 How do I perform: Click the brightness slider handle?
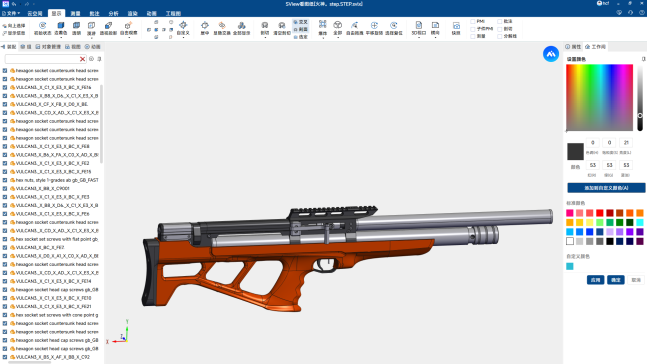pyautogui.click(x=640, y=116)
